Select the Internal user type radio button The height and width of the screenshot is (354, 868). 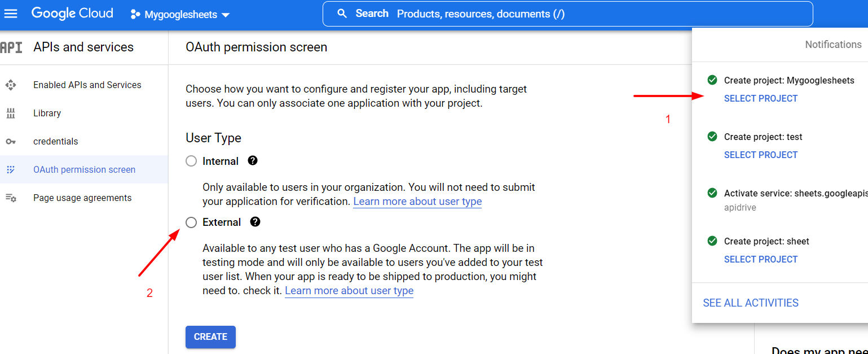point(191,161)
